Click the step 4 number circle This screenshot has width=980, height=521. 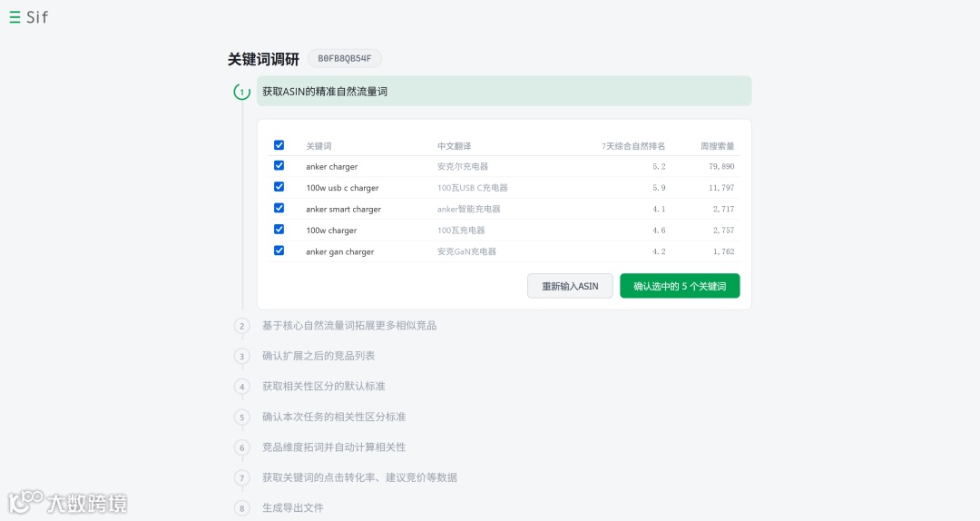(242, 387)
